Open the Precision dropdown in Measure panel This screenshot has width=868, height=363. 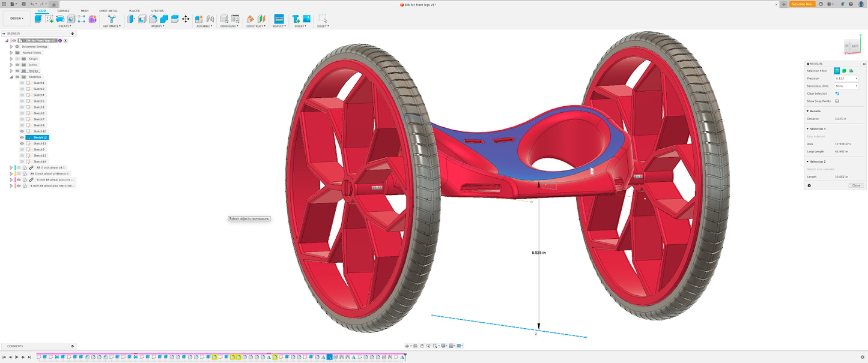(x=846, y=79)
